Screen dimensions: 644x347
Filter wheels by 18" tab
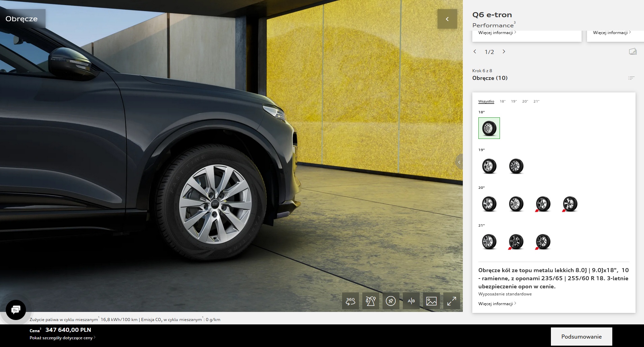pos(503,101)
